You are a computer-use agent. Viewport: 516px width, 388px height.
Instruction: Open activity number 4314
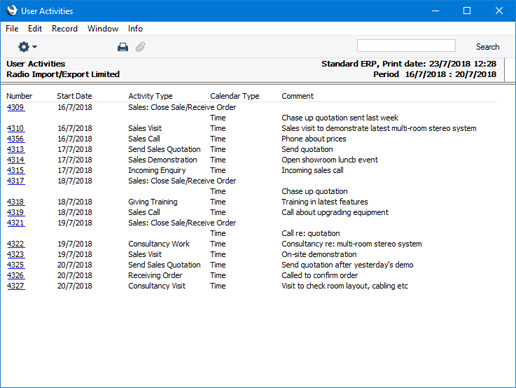[15, 160]
